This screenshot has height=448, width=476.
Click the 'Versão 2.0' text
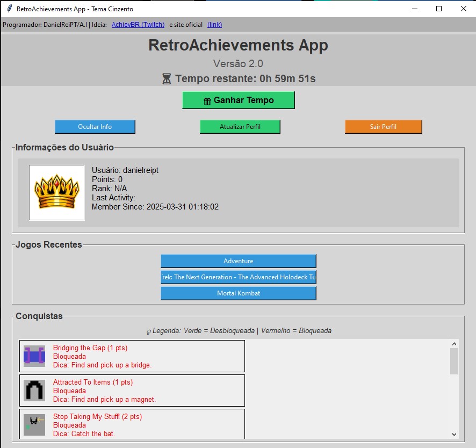tap(238, 63)
